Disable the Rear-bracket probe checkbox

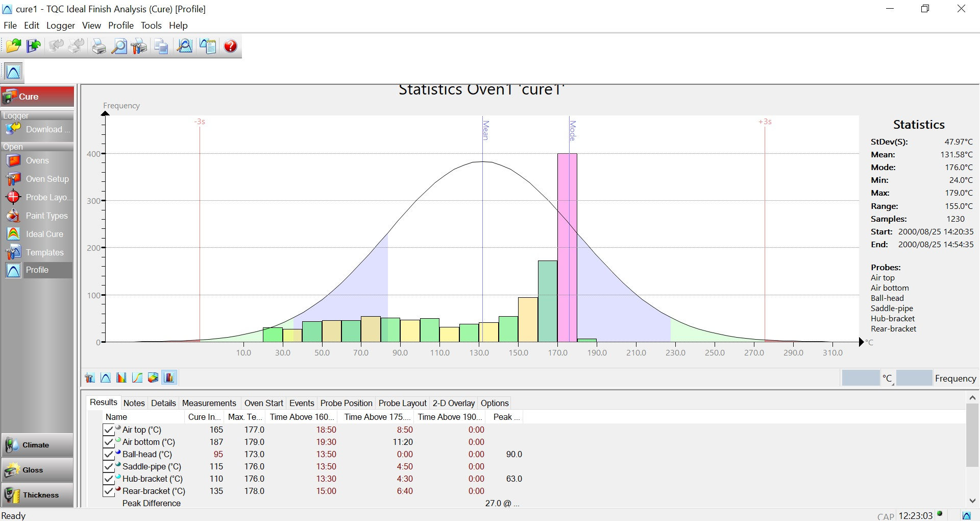coord(108,491)
